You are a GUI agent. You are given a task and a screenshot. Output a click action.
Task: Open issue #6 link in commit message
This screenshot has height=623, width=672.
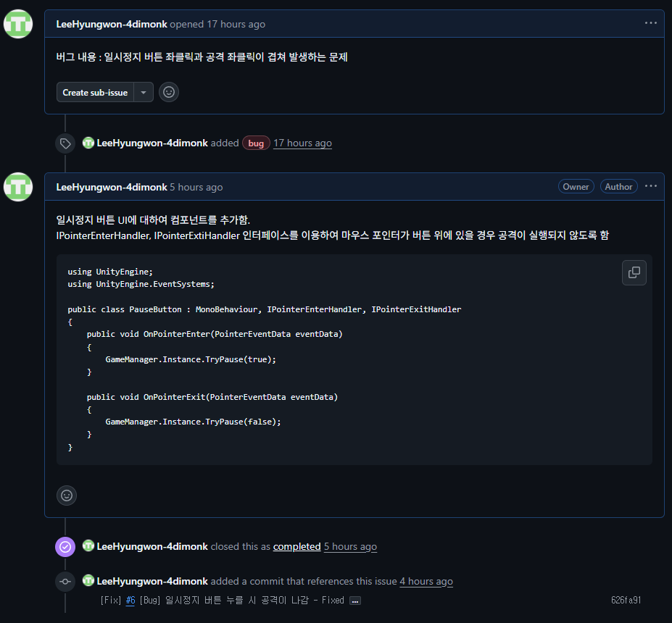[x=130, y=601]
